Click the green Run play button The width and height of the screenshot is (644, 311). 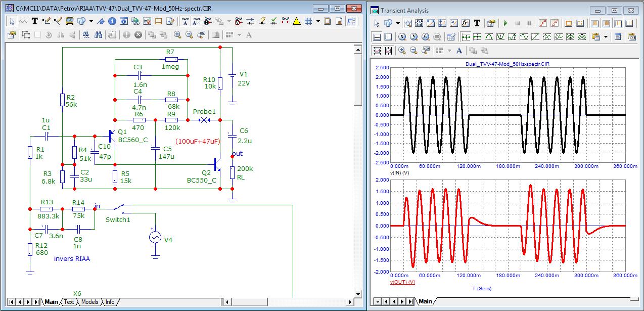(x=505, y=23)
